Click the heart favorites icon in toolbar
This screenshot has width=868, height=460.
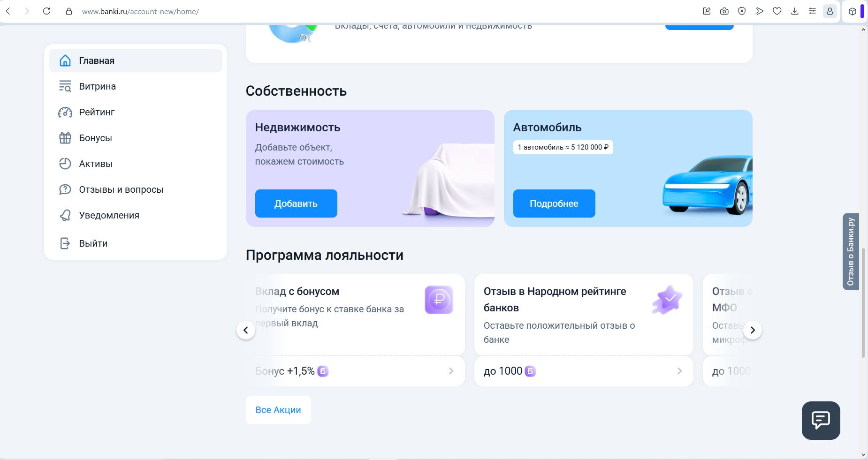tap(777, 11)
